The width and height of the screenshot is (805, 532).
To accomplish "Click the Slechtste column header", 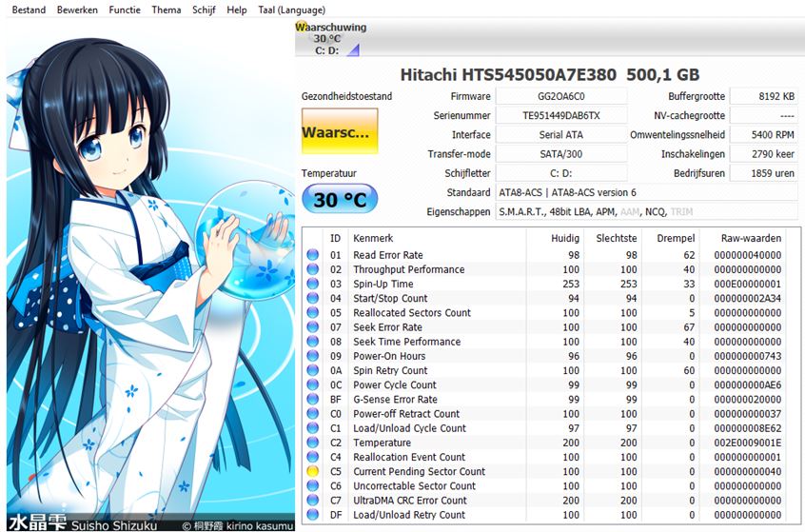I will coord(616,238).
